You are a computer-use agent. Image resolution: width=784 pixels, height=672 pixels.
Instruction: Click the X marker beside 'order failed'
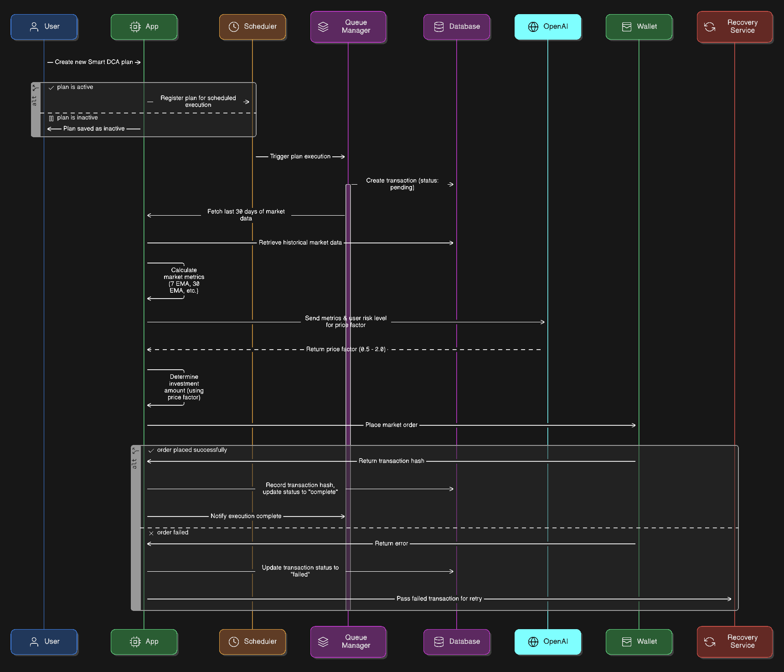tap(151, 532)
